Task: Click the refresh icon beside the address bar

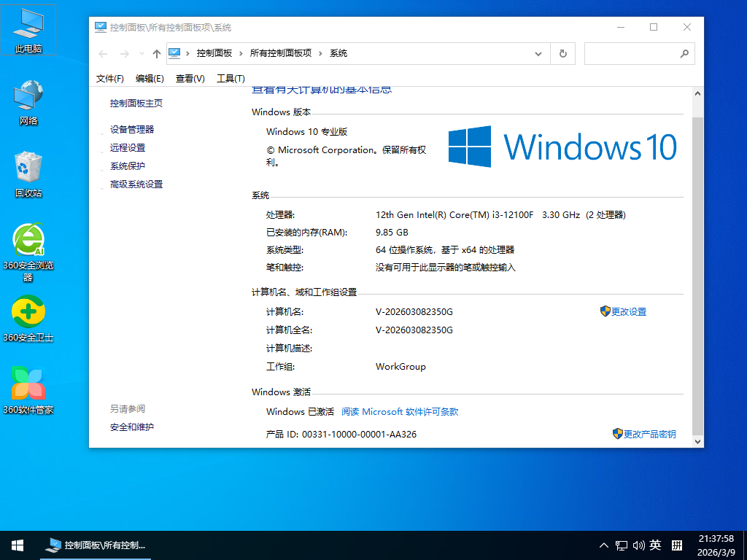Action: click(x=562, y=53)
